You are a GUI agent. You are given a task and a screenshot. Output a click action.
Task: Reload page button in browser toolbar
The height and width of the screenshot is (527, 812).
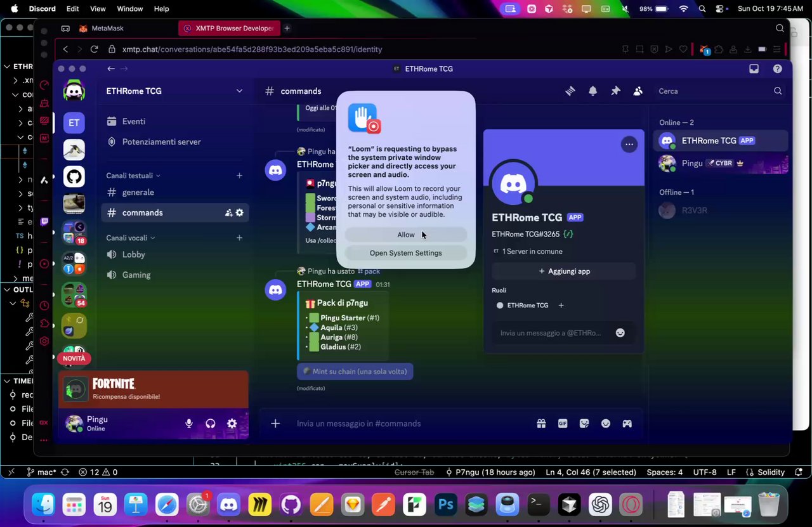(x=95, y=49)
